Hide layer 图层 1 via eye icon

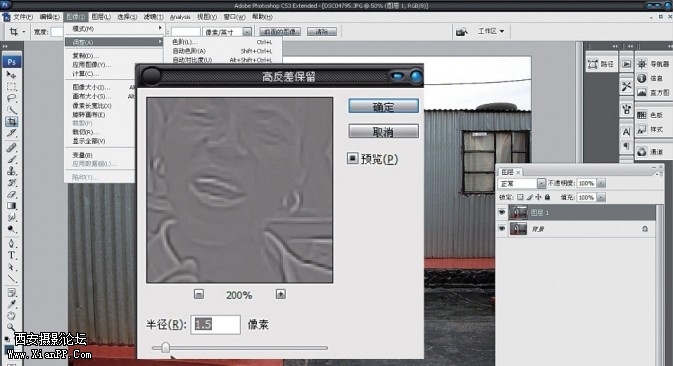pyautogui.click(x=502, y=212)
